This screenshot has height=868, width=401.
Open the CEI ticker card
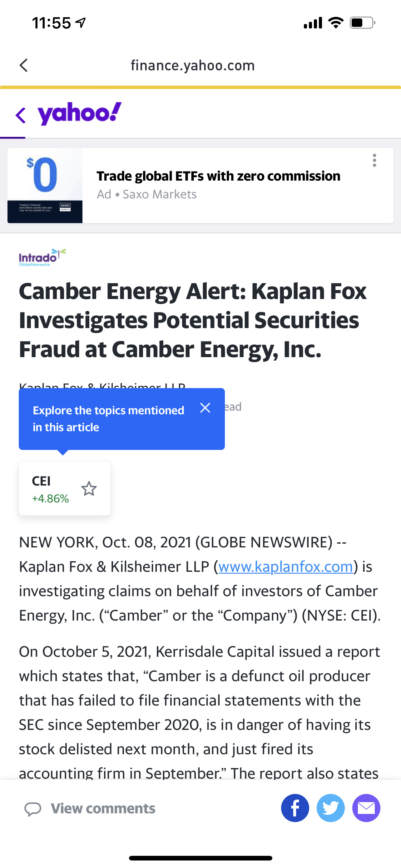click(x=51, y=488)
